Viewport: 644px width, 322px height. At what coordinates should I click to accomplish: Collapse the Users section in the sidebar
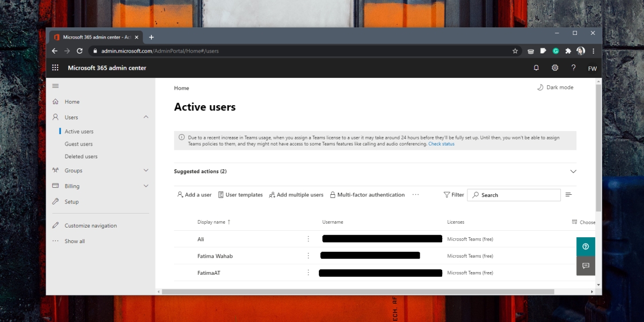[x=145, y=116]
